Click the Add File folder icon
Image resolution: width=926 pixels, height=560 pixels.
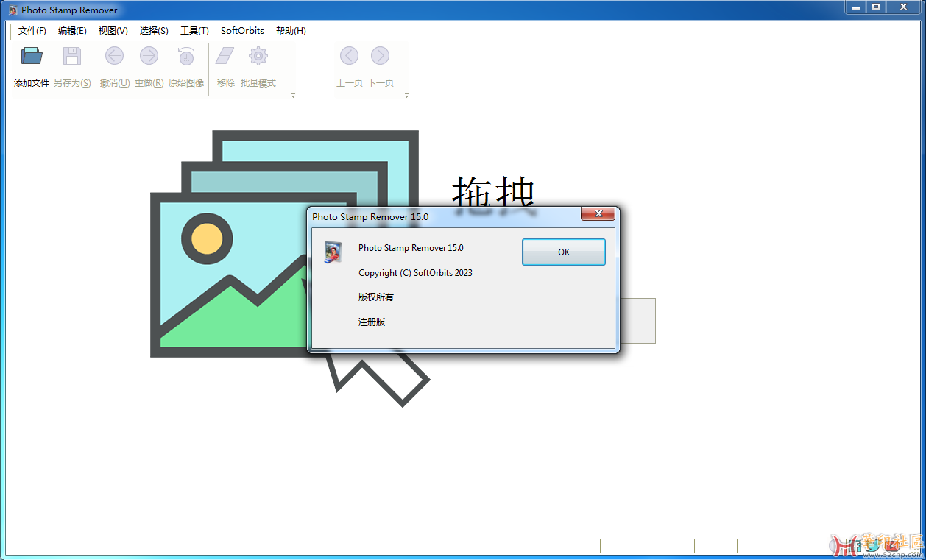pos(32,56)
